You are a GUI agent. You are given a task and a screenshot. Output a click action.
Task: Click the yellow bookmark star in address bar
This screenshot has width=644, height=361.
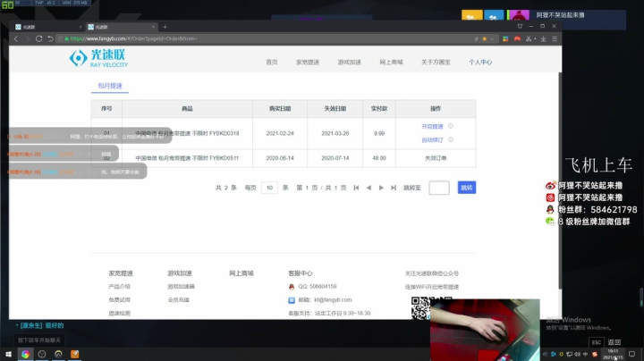[x=484, y=38]
